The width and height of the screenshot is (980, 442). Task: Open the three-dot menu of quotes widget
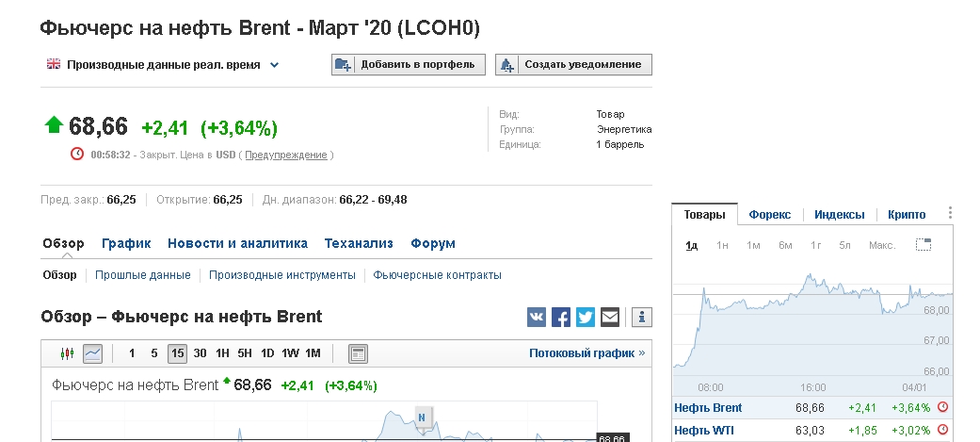[950, 213]
